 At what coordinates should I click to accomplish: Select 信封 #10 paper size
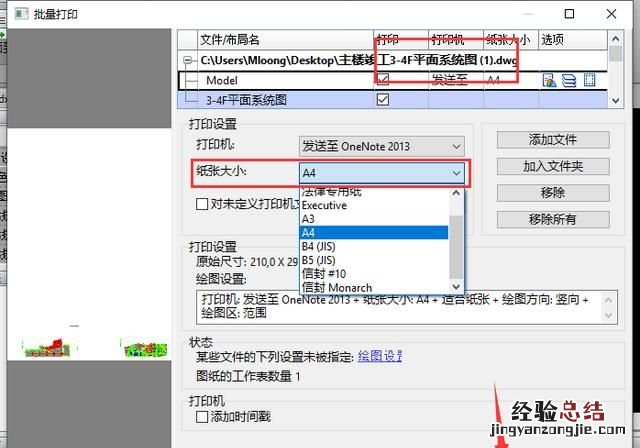pyautogui.click(x=374, y=273)
